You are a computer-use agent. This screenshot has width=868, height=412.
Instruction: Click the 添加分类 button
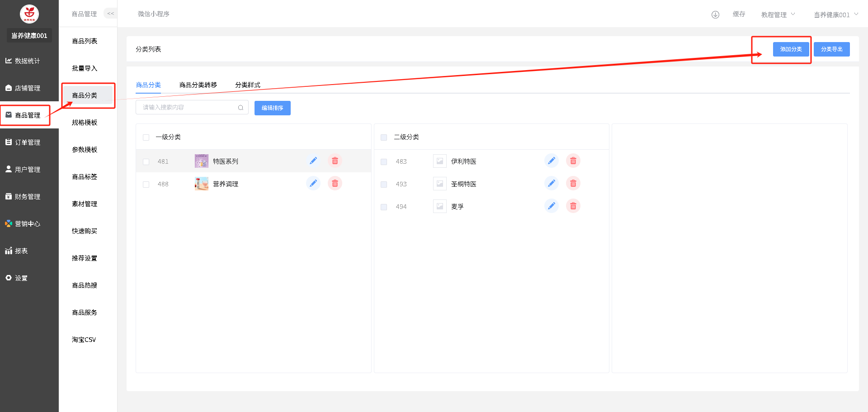tap(791, 49)
